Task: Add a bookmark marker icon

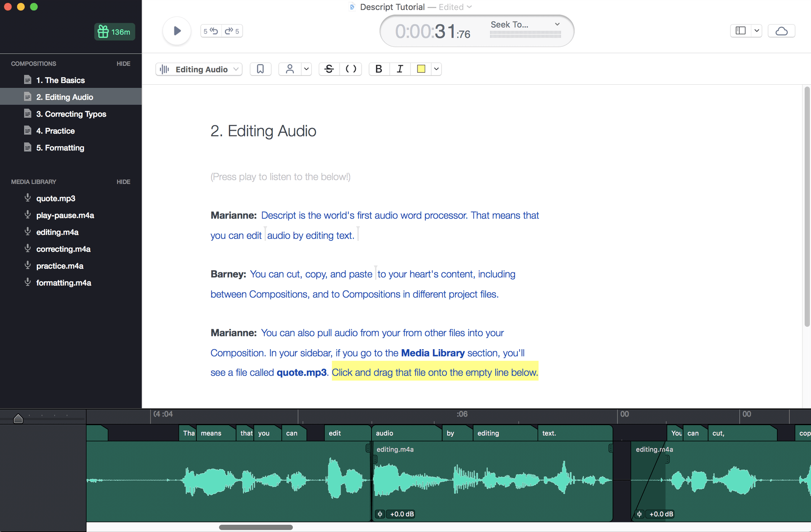Action: [x=260, y=69]
